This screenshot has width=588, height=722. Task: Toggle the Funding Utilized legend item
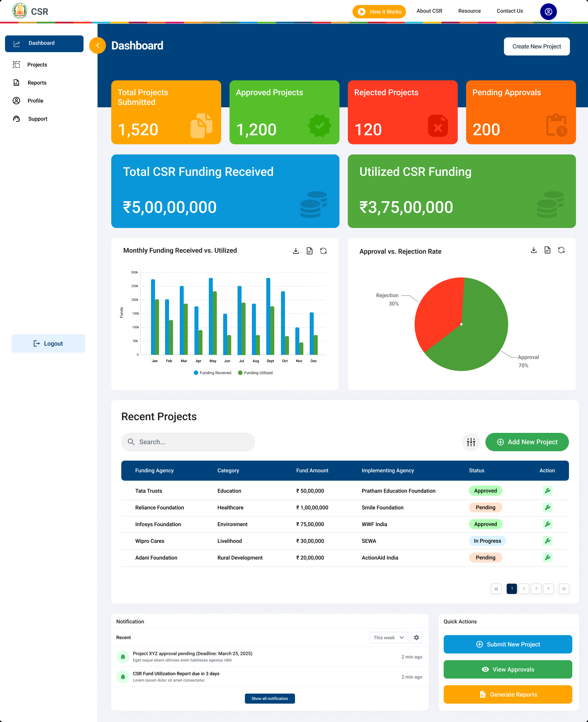(255, 373)
